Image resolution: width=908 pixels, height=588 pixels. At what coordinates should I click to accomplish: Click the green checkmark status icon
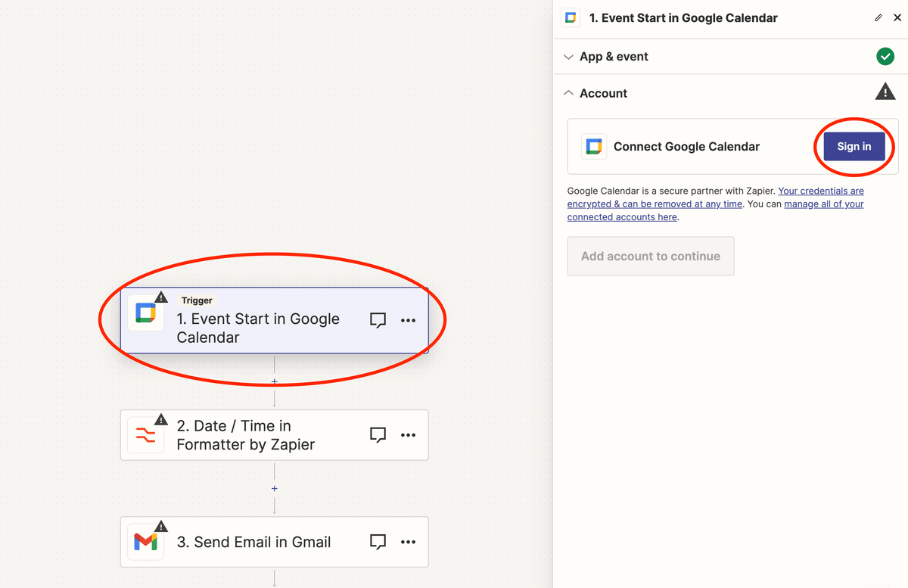point(885,57)
